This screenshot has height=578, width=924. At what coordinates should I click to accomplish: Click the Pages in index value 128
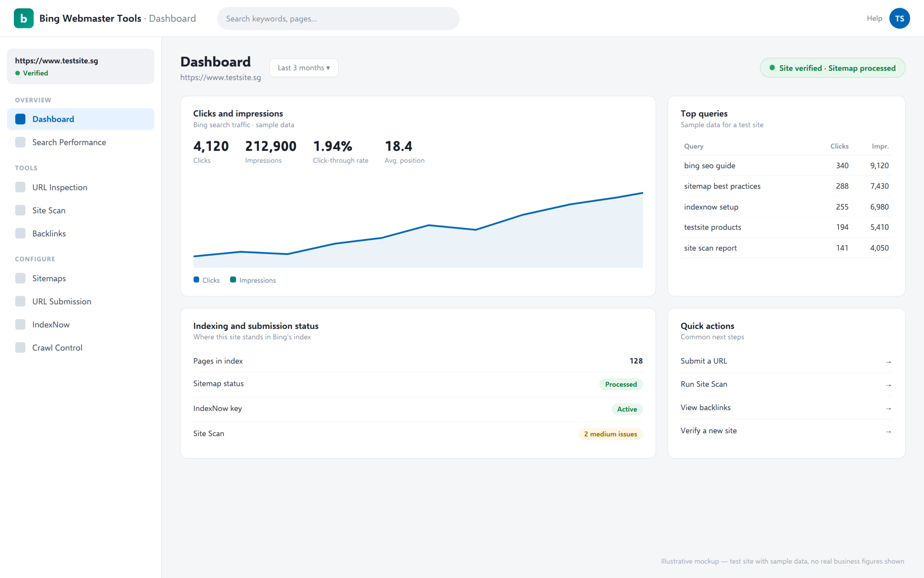click(636, 361)
